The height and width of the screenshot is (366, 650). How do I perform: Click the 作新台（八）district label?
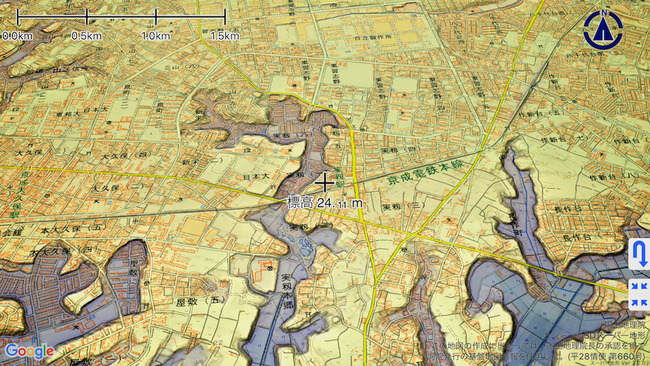coord(615,177)
